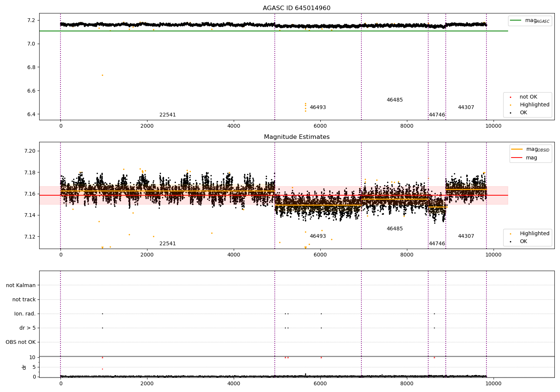Click the rotated 'dr' y-axis label
The height and width of the screenshot is (392, 560).
click(24, 367)
